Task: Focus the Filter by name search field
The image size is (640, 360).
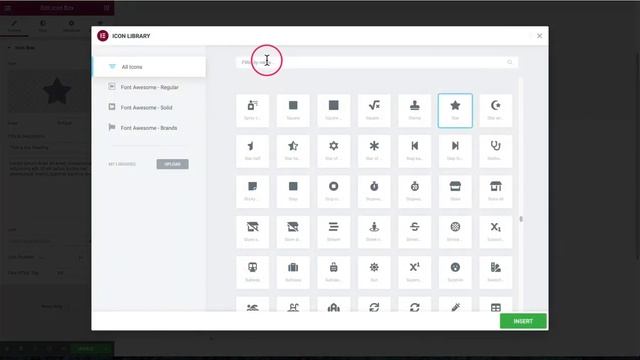Action: click(377, 62)
